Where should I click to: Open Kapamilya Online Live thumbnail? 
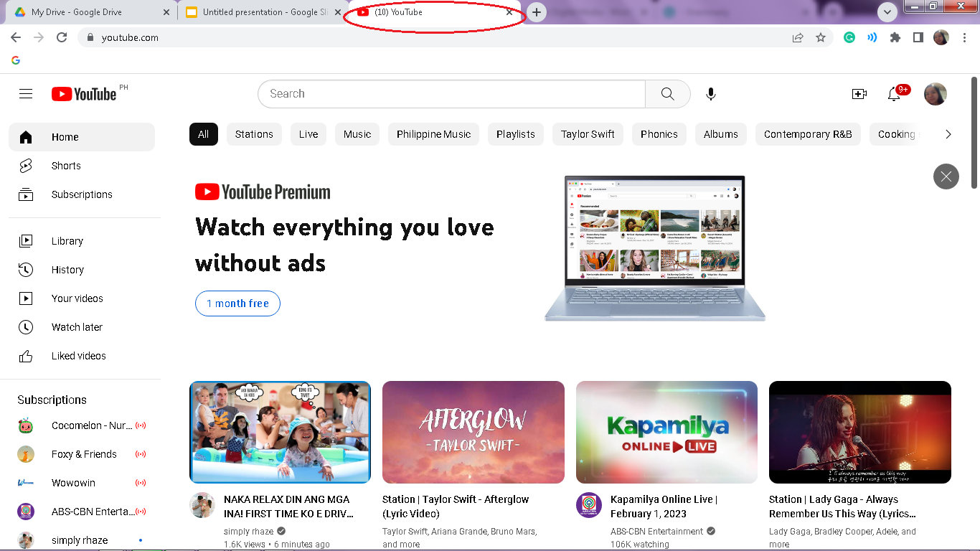(666, 432)
